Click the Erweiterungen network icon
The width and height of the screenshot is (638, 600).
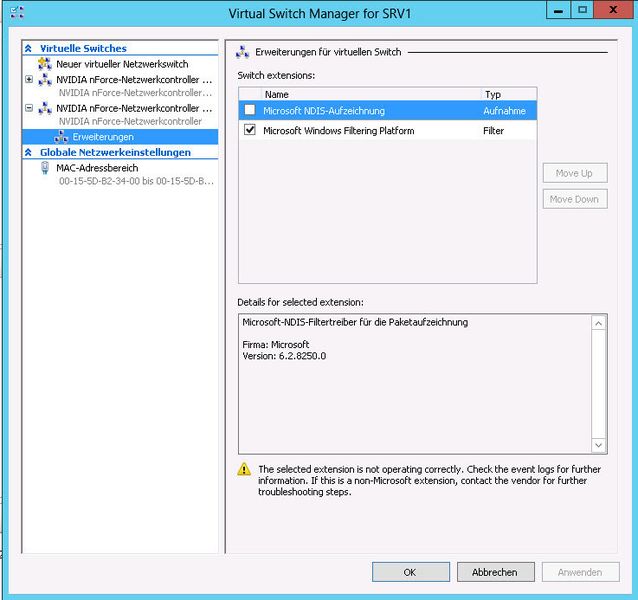[62, 136]
